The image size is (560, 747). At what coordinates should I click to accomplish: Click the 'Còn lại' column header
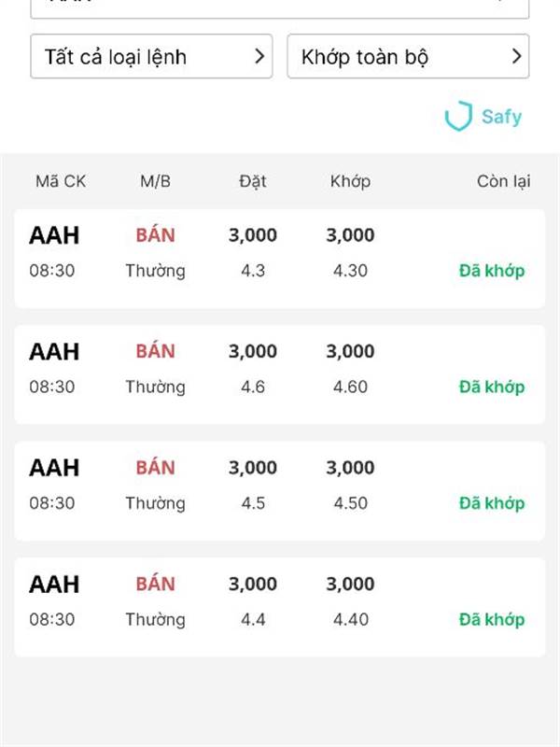click(x=503, y=181)
